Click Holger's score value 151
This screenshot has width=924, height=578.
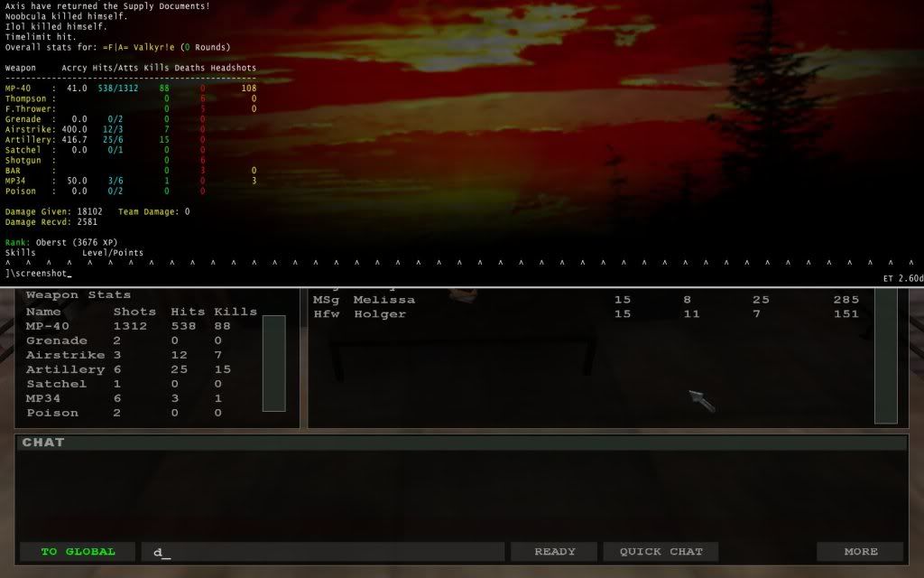pyautogui.click(x=846, y=314)
